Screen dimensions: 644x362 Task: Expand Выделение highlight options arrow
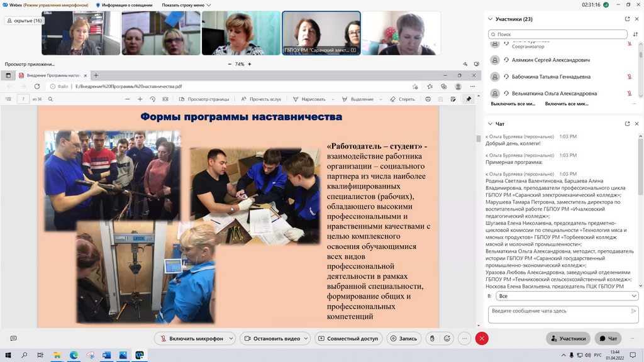(380, 99)
